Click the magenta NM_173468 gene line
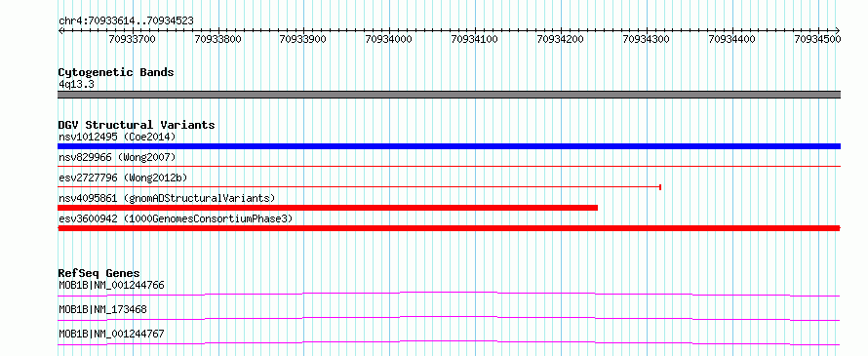This screenshot has width=868, height=356. click(x=449, y=318)
